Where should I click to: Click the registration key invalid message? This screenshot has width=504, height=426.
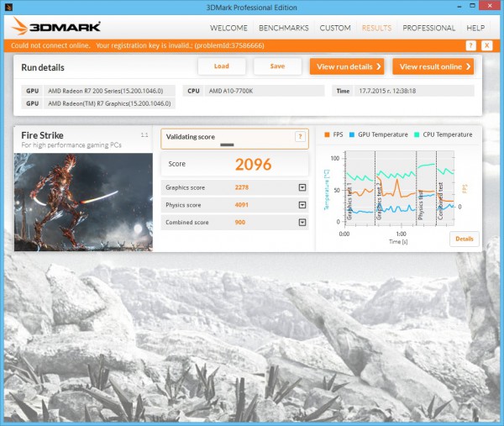(180, 45)
